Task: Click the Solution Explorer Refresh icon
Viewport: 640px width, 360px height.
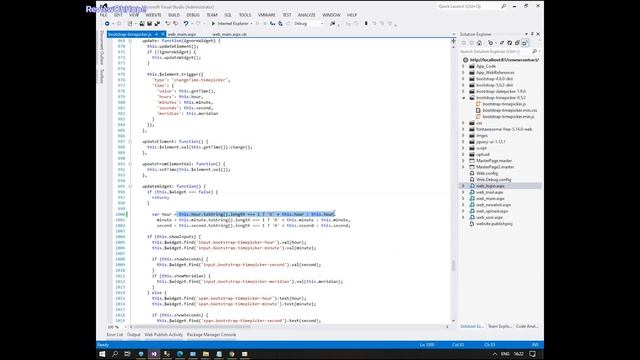Action: [509, 43]
